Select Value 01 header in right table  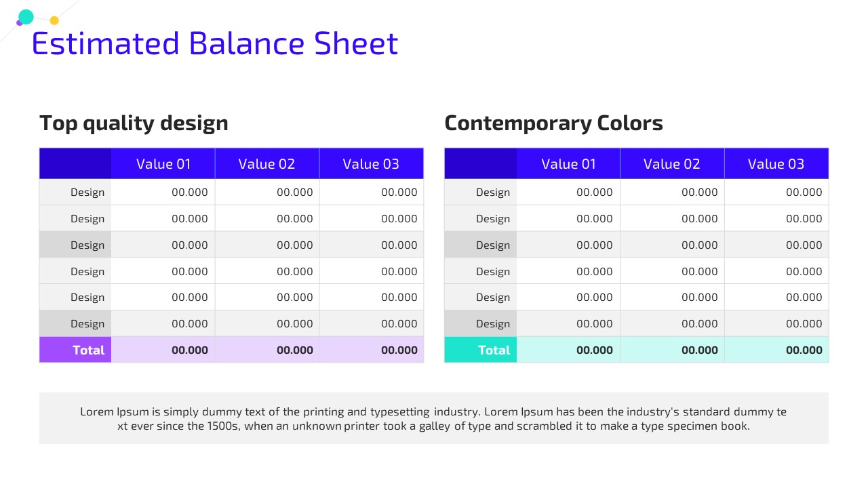point(568,163)
